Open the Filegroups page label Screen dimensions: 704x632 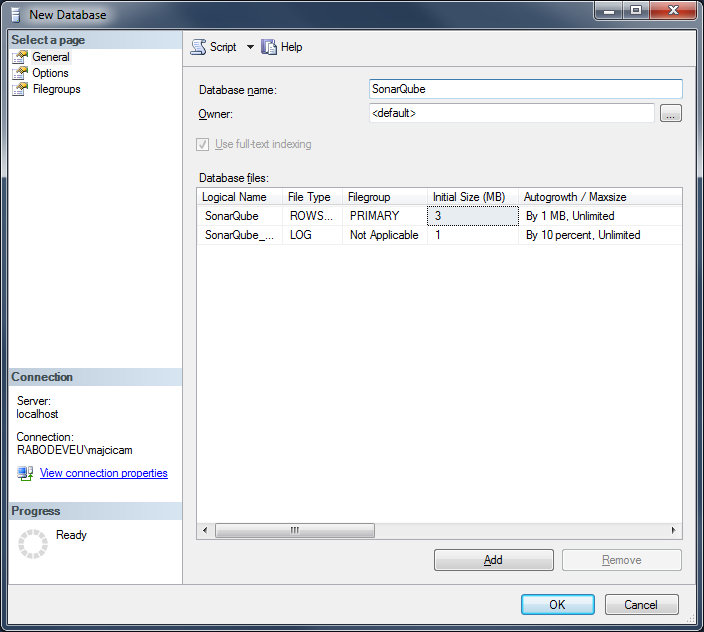[x=57, y=89]
